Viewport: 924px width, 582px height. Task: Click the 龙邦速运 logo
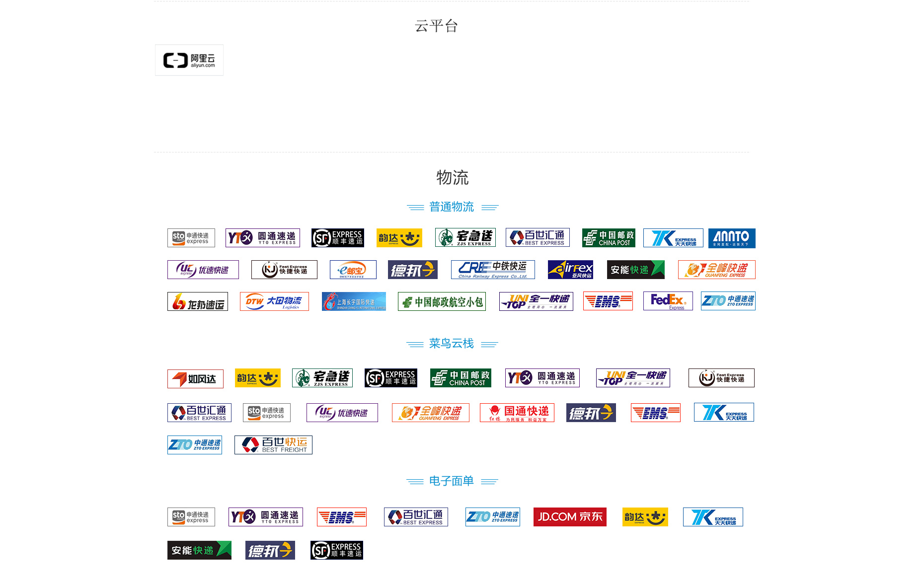coord(197,301)
